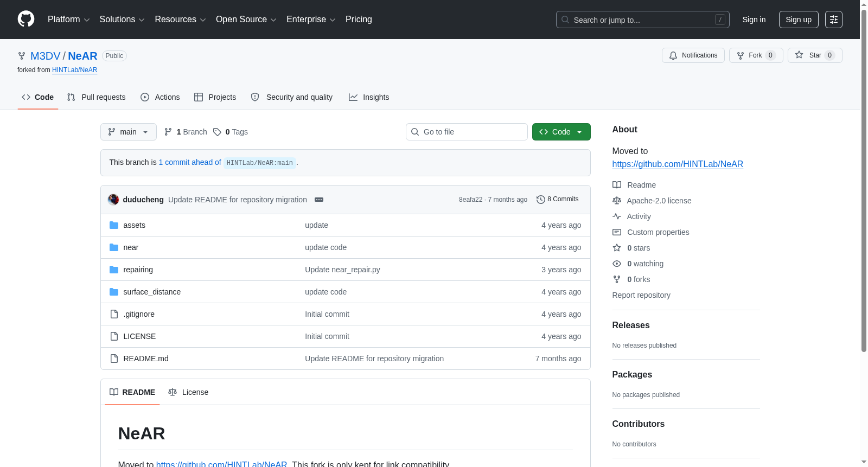Open the Releases heading link
The height and width of the screenshot is (467, 868).
coord(631,325)
